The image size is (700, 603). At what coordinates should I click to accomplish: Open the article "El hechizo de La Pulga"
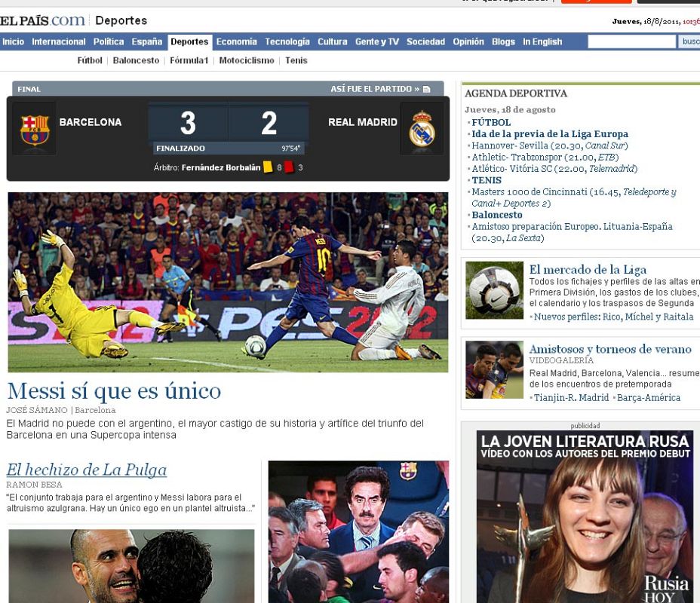click(x=86, y=470)
